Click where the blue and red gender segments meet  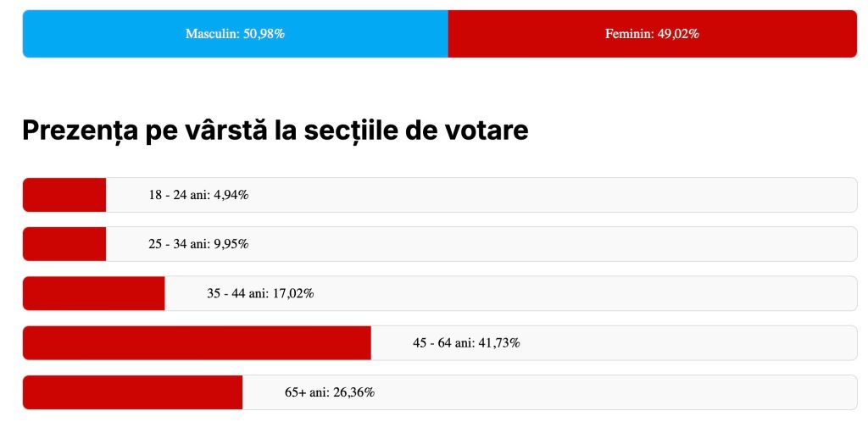(448, 34)
